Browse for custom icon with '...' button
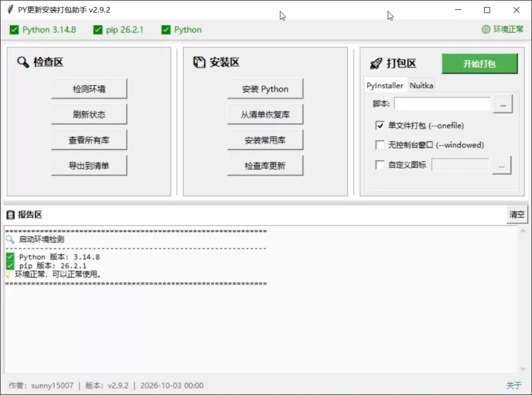532x395 pixels. pyautogui.click(x=502, y=166)
